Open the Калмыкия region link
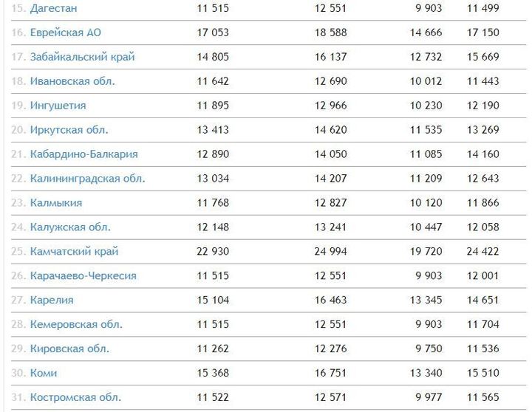The image size is (532, 412). 56,203
